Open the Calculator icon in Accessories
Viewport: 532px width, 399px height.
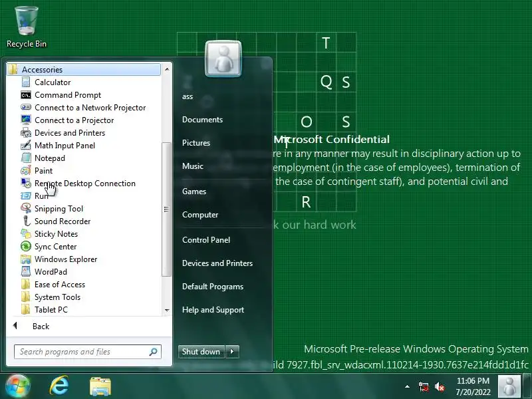(x=26, y=82)
